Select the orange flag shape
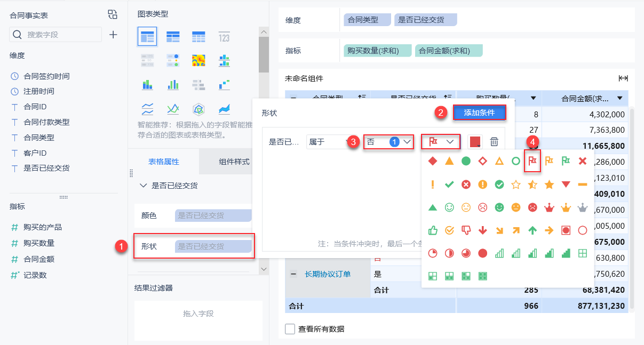The image size is (644, 345). [549, 161]
